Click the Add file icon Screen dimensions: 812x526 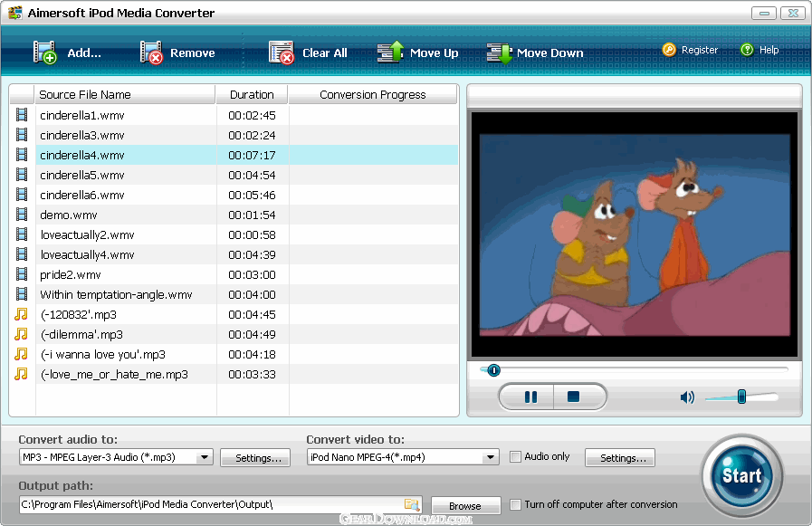[x=44, y=53]
